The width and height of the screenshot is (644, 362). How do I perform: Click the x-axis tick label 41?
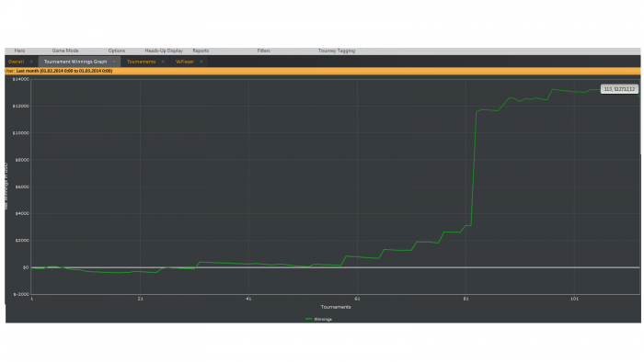(x=248, y=299)
